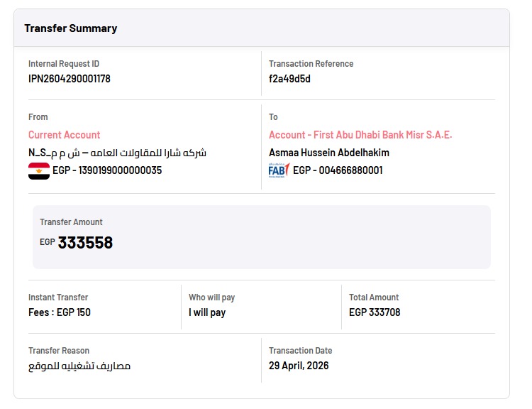This screenshot has height=409, width=532.
Task: Click transaction date 29 April, 2026
Action: click(x=299, y=366)
